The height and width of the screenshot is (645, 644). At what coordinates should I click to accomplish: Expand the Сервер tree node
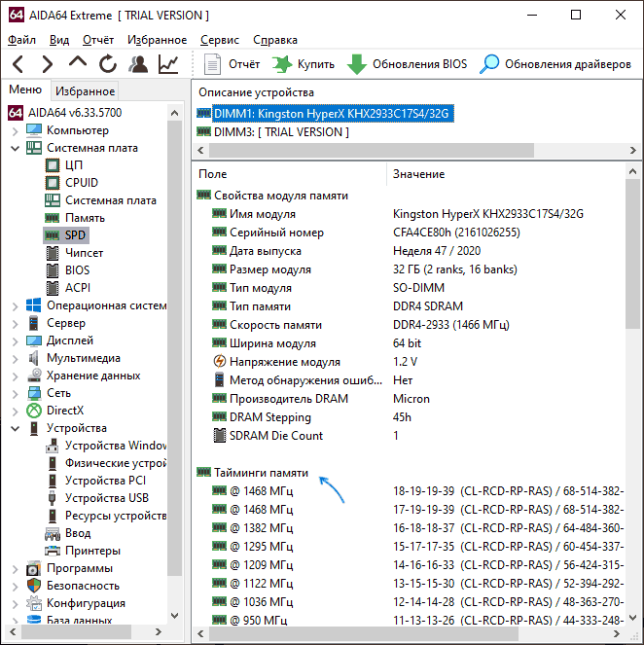pos(15,324)
